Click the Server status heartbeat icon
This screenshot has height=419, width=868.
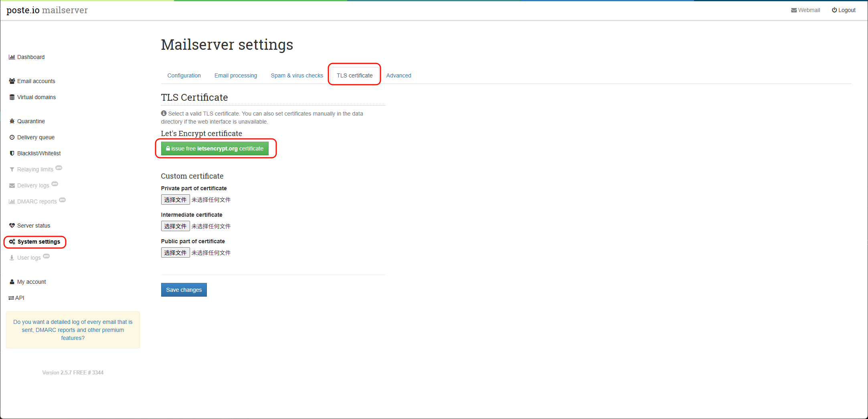tap(12, 226)
